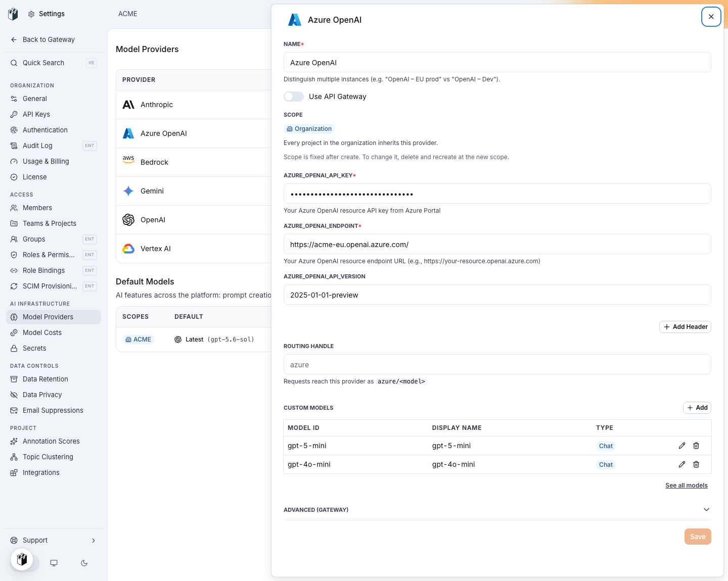This screenshot has height=581, width=728.
Task: Open the General settings page
Action: [x=53, y=99]
